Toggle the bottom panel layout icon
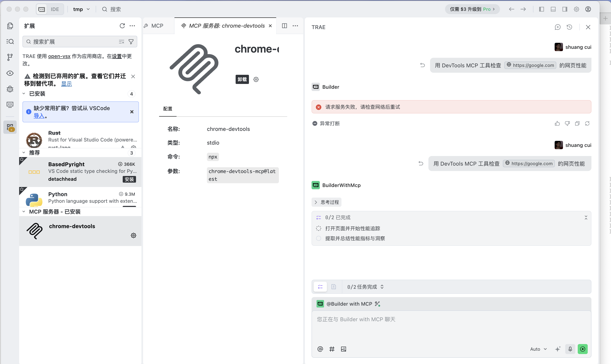This screenshot has height=364, width=611. point(553,9)
